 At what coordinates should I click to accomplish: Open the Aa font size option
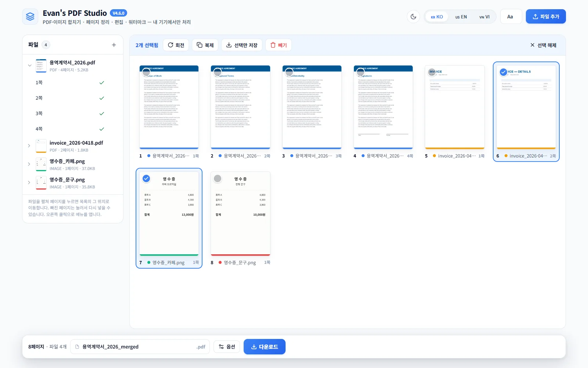pyautogui.click(x=511, y=17)
